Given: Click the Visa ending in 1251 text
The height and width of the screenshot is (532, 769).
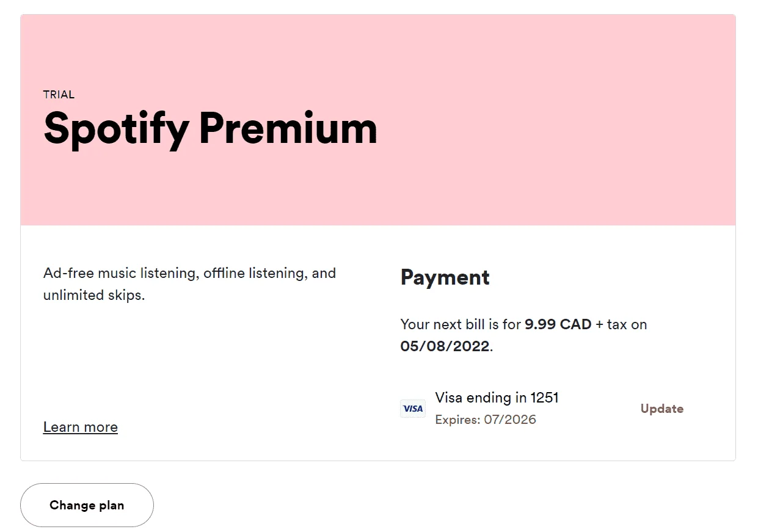Looking at the screenshot, I should pos(497,398).
